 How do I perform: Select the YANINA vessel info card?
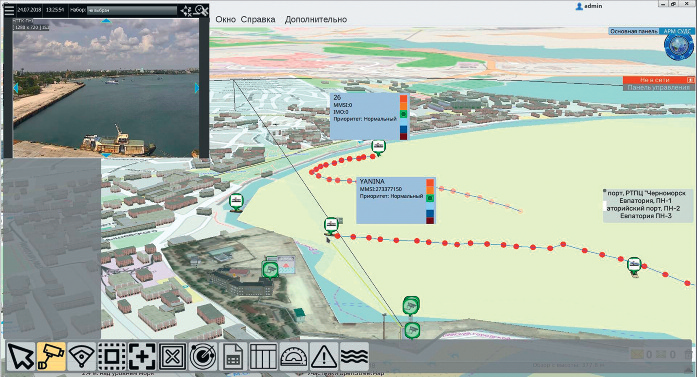[x=396, y=200]
